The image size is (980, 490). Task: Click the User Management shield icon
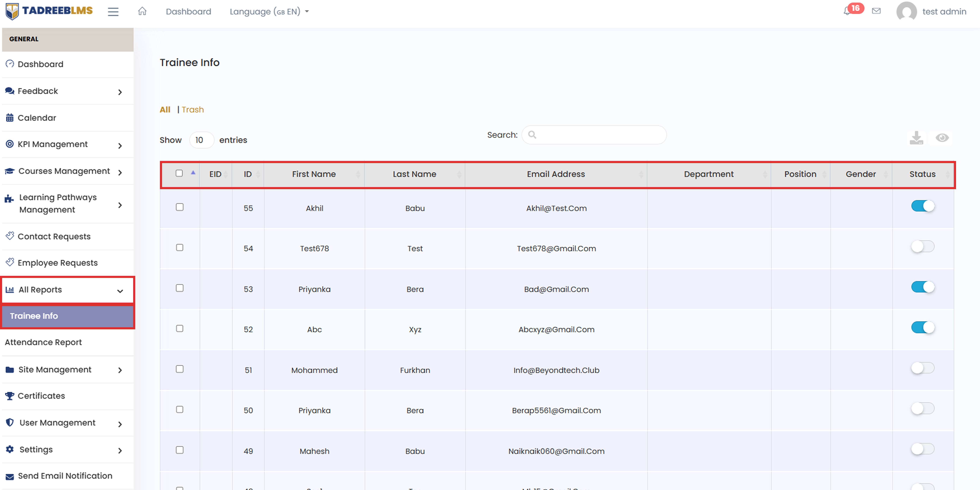[10, 422]
